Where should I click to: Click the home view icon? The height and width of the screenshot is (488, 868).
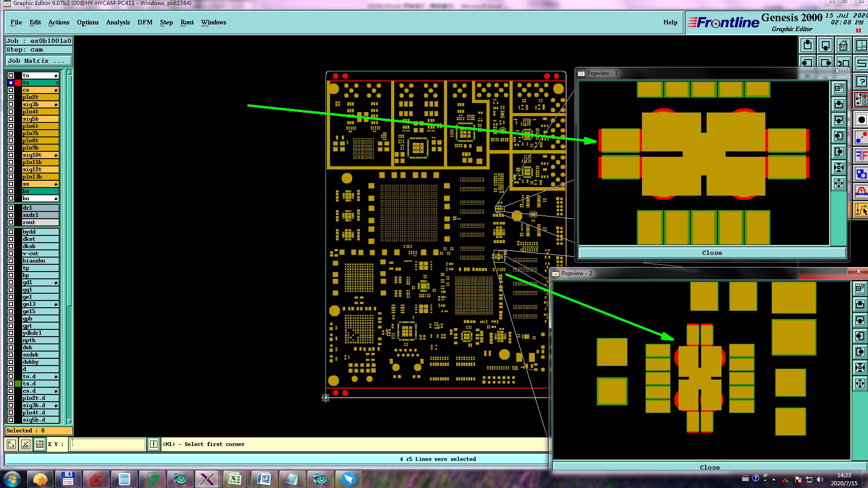pyautogui.click(x=843, y=46)
